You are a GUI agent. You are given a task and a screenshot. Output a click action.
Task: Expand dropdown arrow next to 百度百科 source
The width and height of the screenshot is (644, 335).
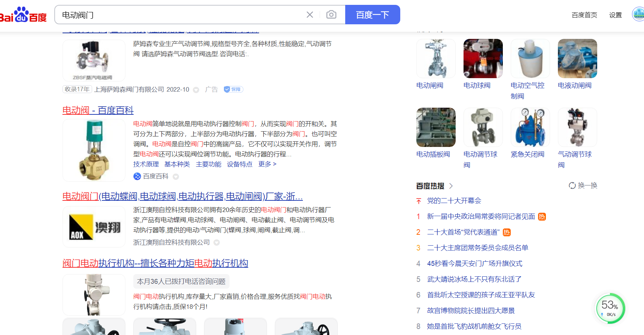(176, 176)
